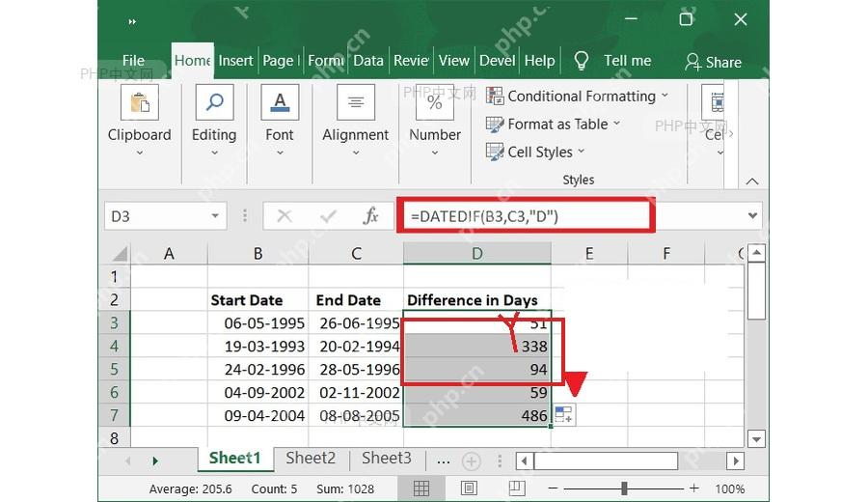Open the File tab
This screenshot has width=868, height=502.
133,61
